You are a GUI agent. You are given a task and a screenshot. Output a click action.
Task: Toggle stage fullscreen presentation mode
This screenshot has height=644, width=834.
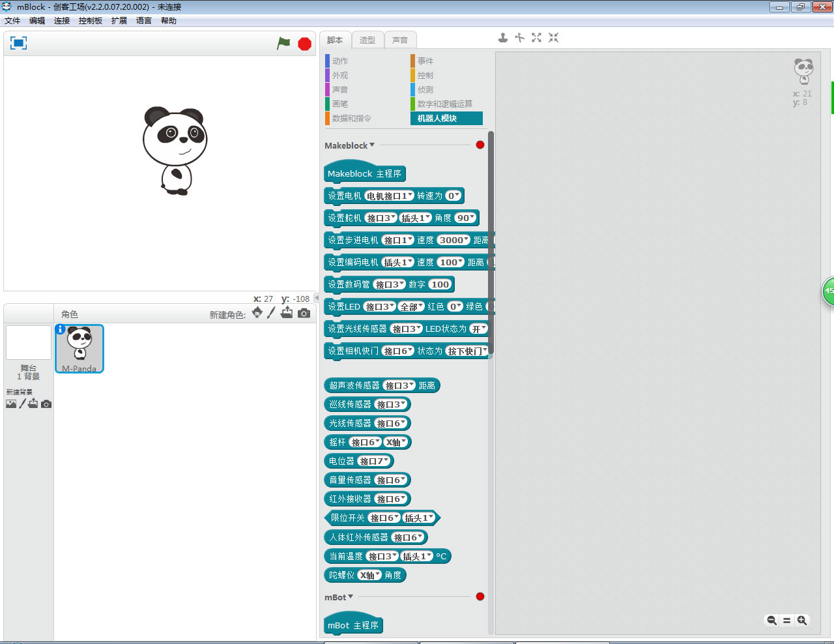point(18,43)
